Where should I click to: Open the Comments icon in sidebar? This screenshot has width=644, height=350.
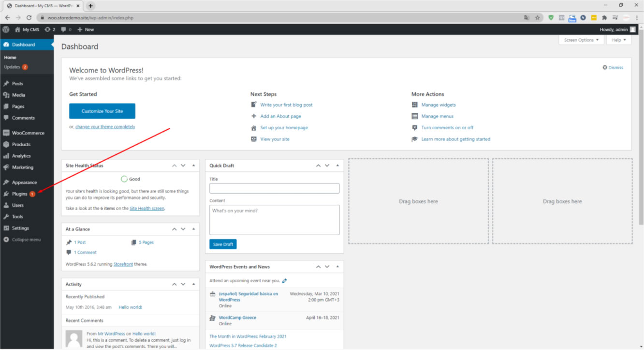tap(6, 118)
